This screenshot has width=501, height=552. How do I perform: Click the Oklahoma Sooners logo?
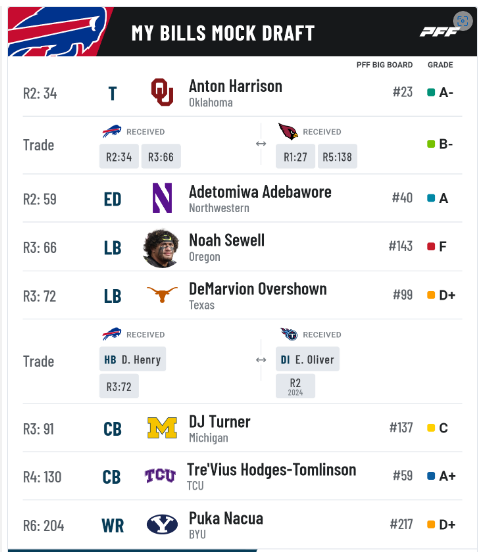(162, 92)
